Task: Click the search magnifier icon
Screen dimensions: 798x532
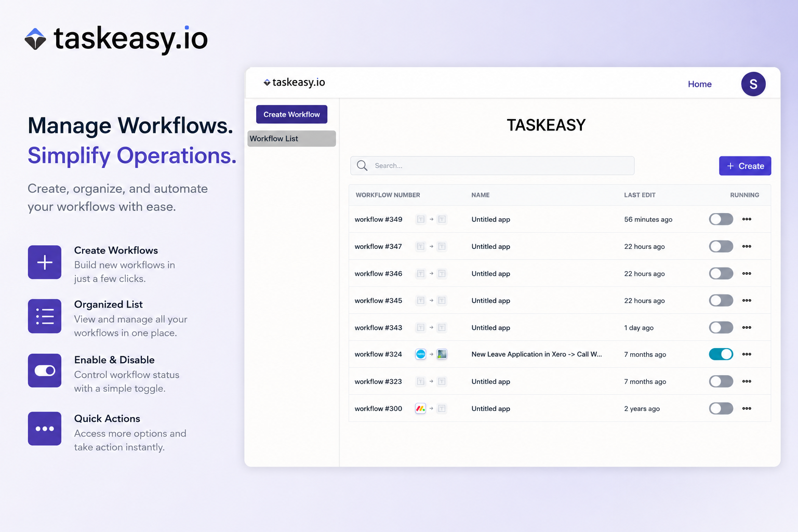Action: click(x=362, y=166)
